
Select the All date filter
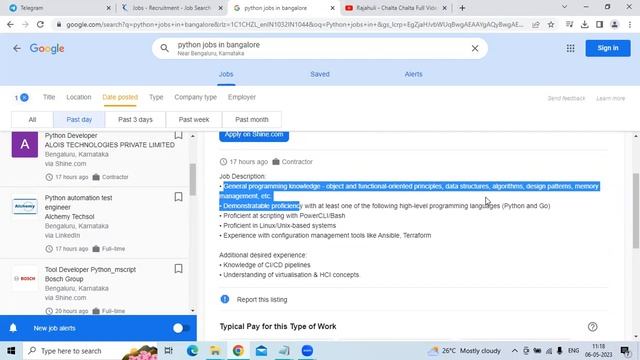coord(32,120)
